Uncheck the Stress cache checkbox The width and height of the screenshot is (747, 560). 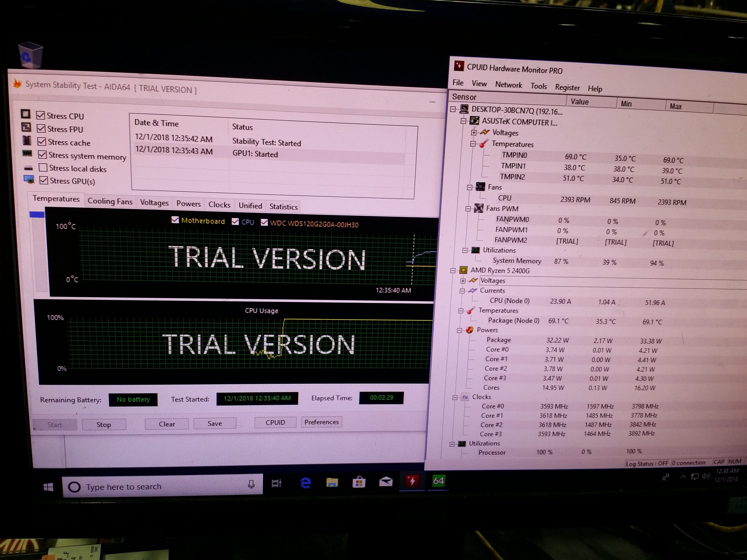42,141
